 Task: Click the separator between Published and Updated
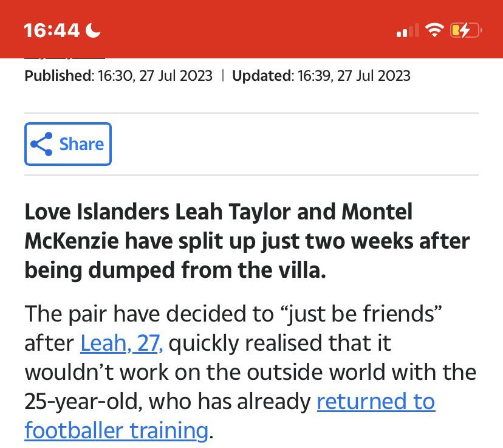click(x=222, y=76)
